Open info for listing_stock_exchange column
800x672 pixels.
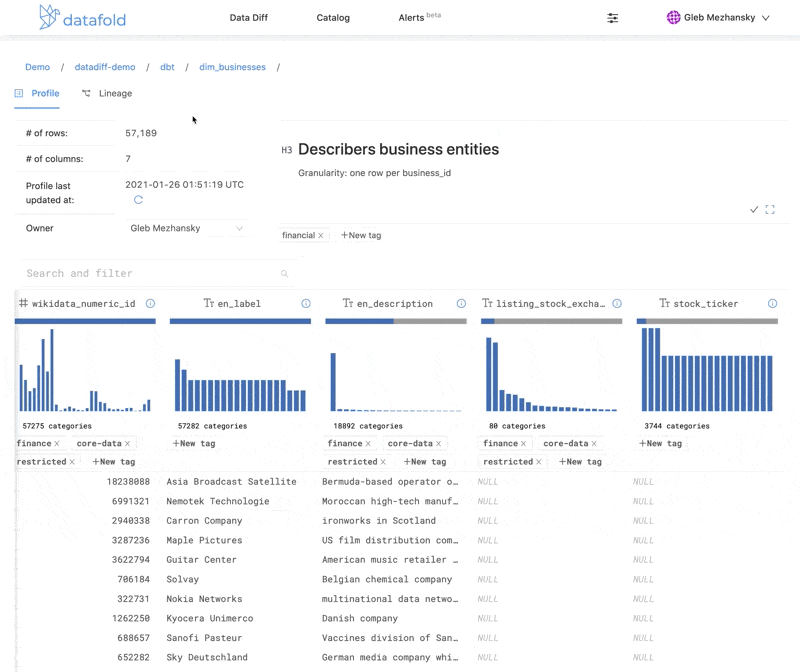(617, 304)
